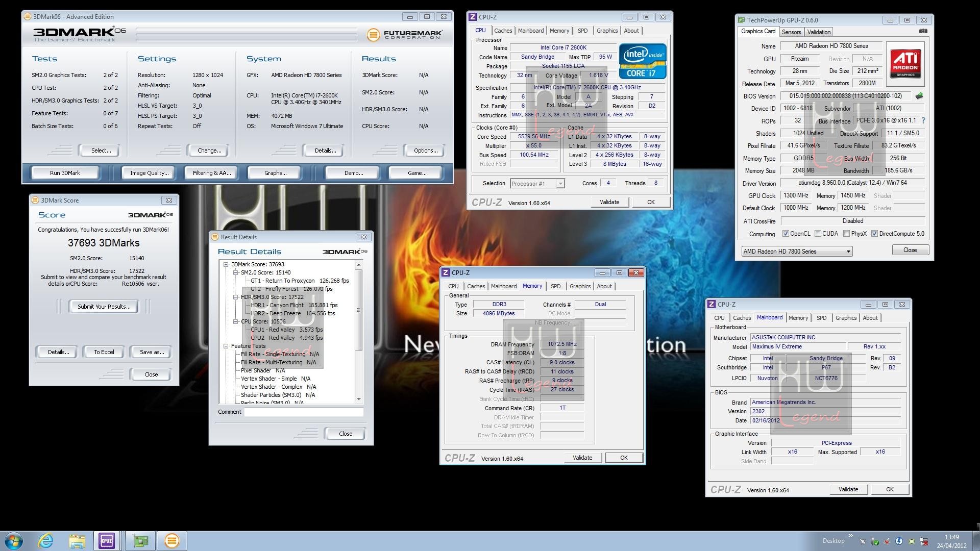Click the Run 3DMark button
980x551 pixels.
click(65, 173)
